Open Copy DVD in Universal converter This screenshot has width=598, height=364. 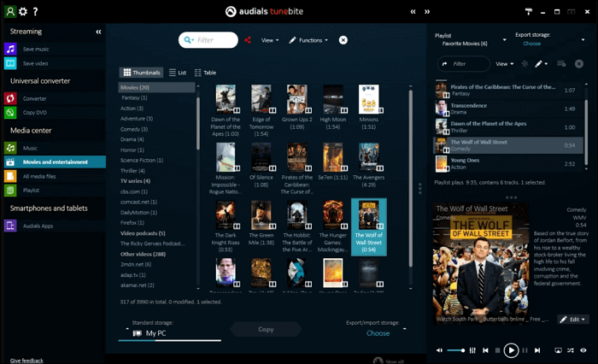[x=35, y=113]
